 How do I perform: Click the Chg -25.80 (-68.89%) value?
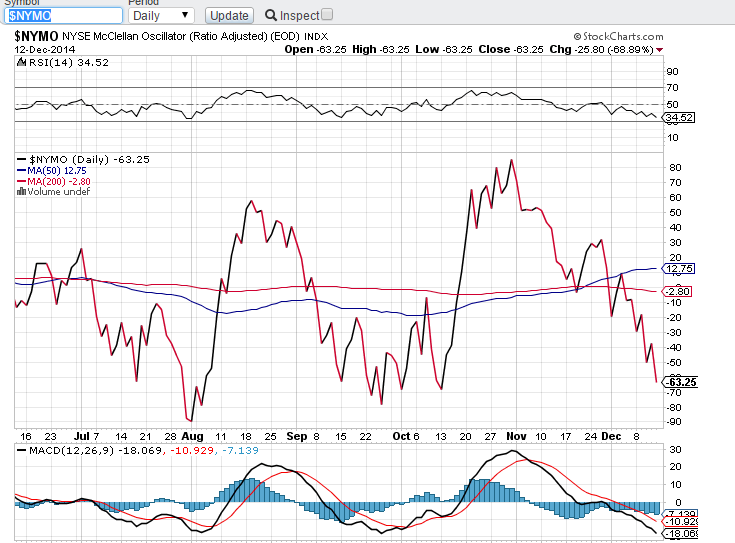click(601, 50)
